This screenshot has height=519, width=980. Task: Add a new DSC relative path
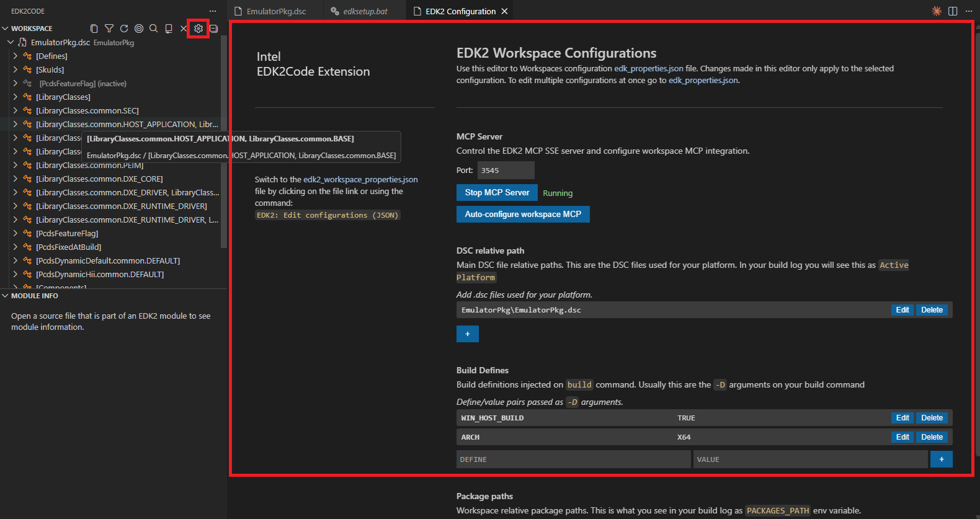point(468,334)
